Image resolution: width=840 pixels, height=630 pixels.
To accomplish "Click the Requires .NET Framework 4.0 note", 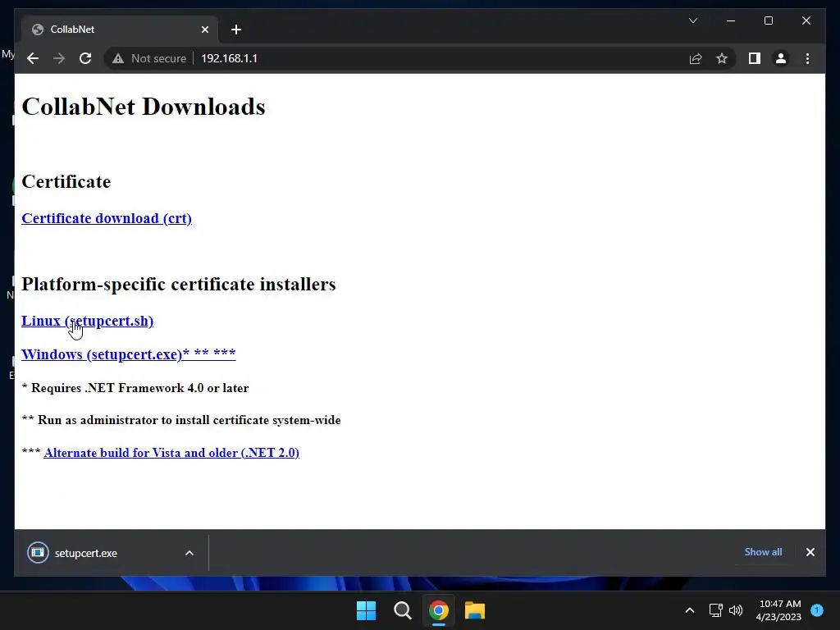I will [135, 388].
